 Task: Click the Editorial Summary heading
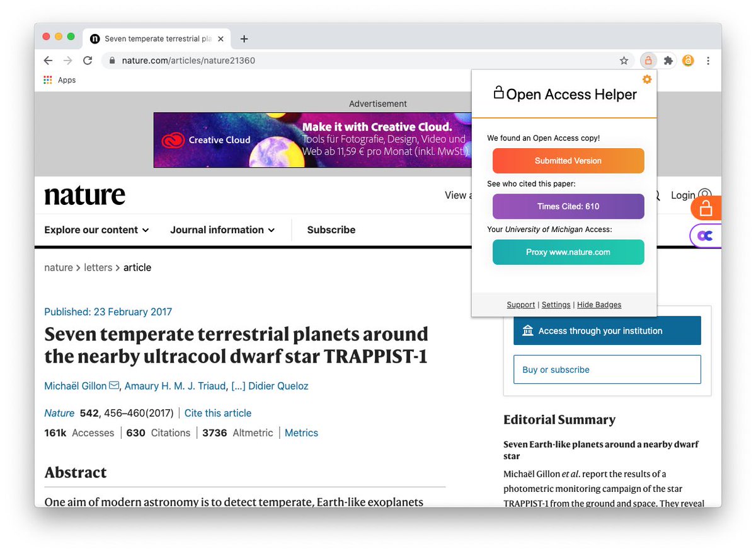559,420
